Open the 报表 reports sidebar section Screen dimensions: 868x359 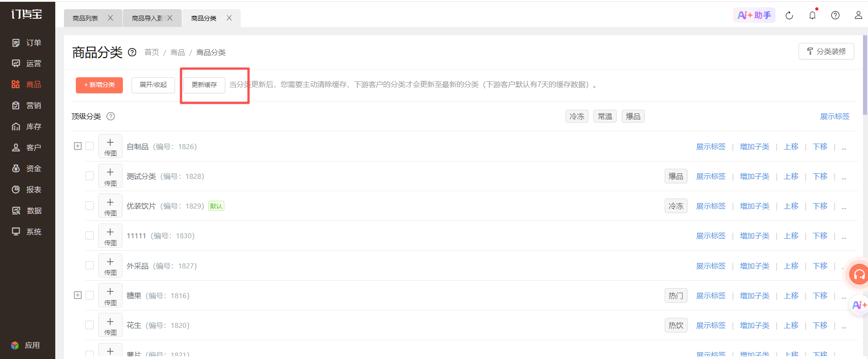27,190
